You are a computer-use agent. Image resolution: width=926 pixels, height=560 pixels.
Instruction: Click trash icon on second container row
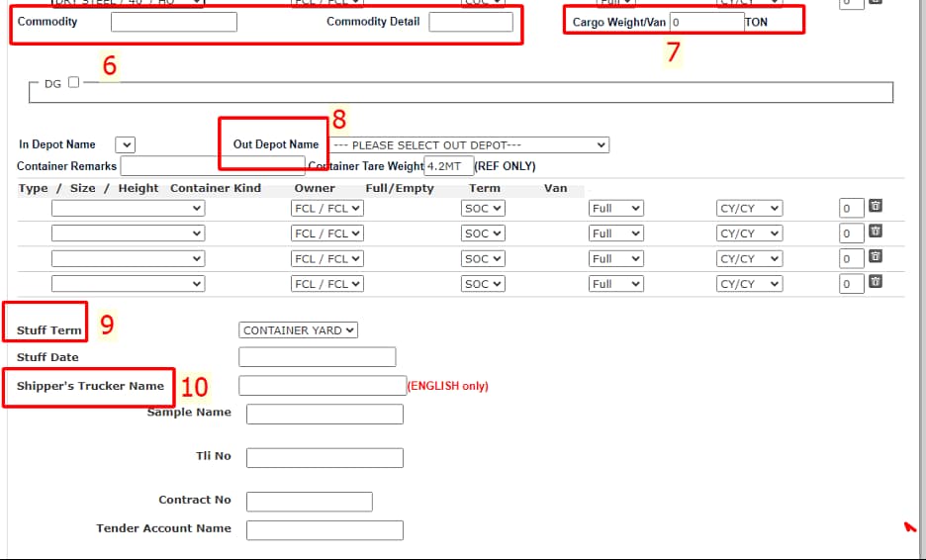coord(876,232)
